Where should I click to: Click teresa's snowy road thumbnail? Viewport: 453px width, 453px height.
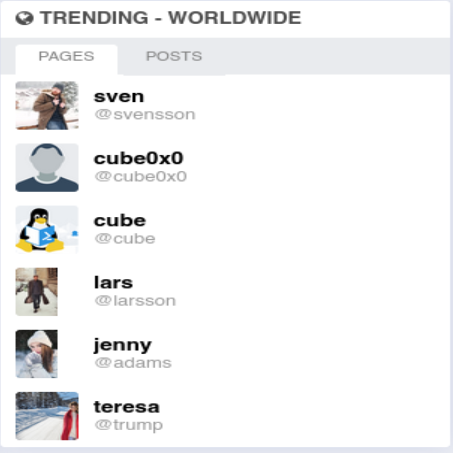point(47,416)
